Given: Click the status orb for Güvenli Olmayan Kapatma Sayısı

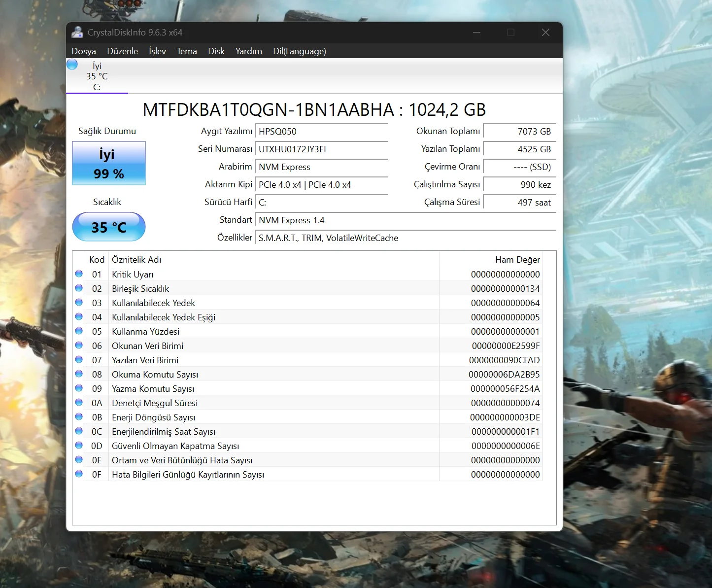Looking at the screenshot, I should pyautogui.click(x=79, y=446).
